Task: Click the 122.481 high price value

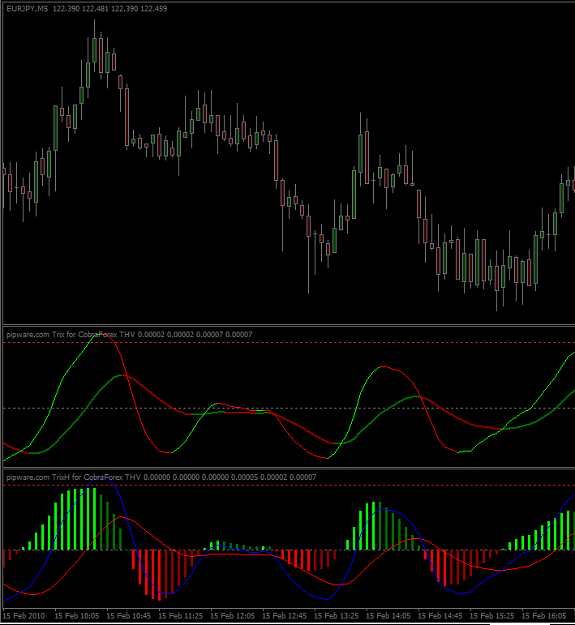Action: click(x=95, y=8)
